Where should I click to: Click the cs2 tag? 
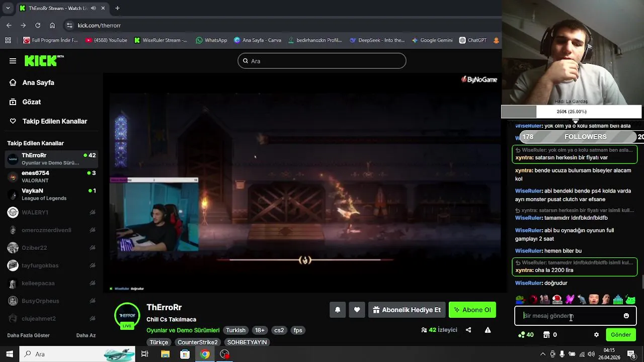(279, 330)
